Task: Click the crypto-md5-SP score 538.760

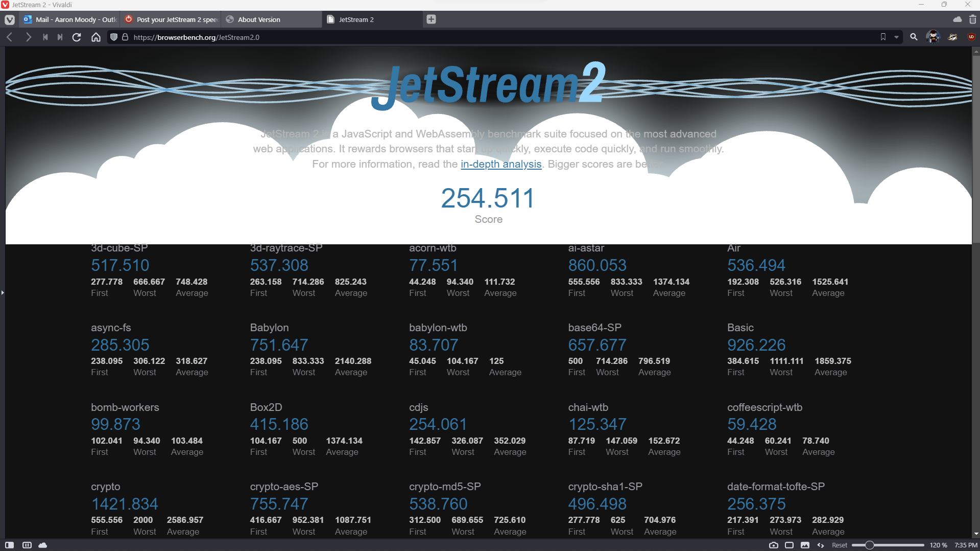Action: click(x=438, y=504)
